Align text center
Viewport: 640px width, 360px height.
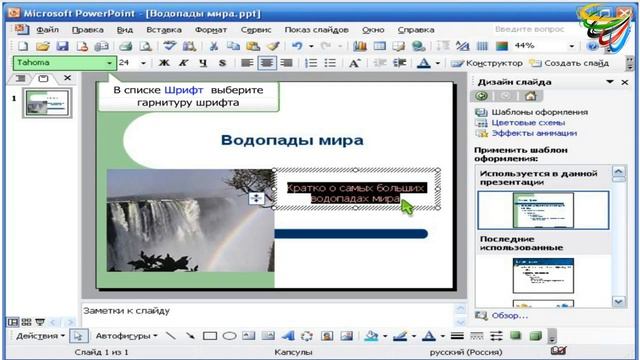click(x=267, y=63)
